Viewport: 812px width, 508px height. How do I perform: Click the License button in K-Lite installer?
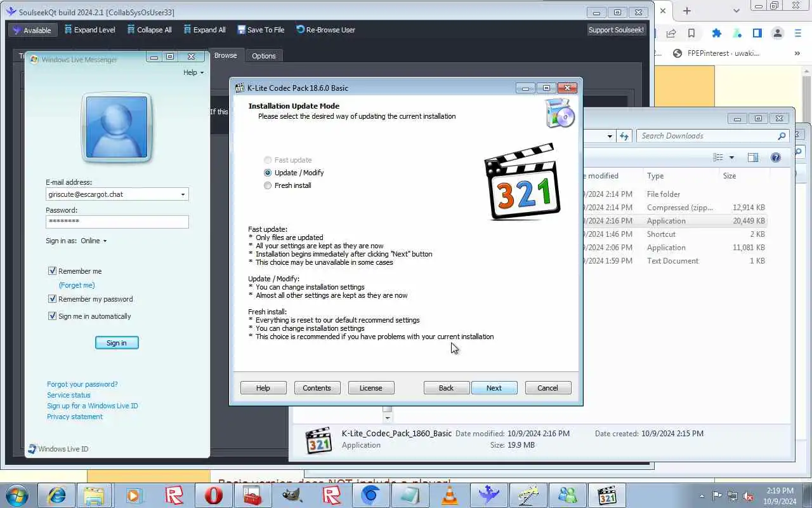point(371,388)
